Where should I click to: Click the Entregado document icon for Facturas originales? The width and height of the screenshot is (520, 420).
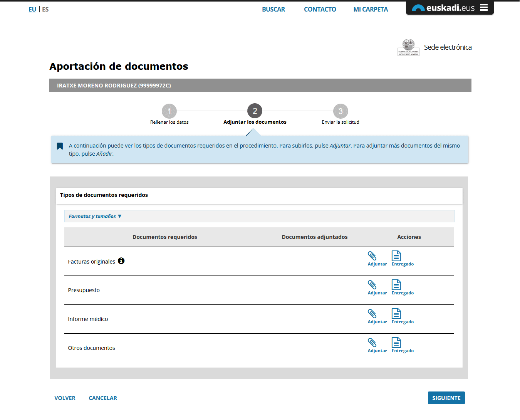pos(396,257)
